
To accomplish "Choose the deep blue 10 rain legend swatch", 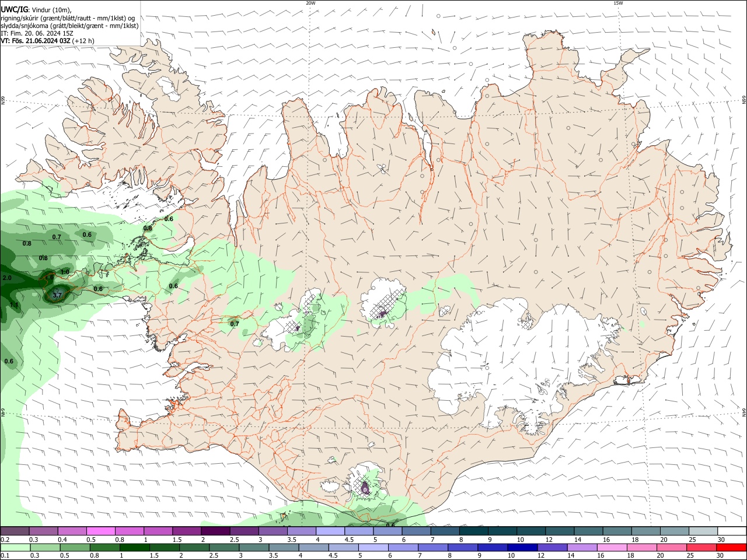I will (x=522, y=547).
